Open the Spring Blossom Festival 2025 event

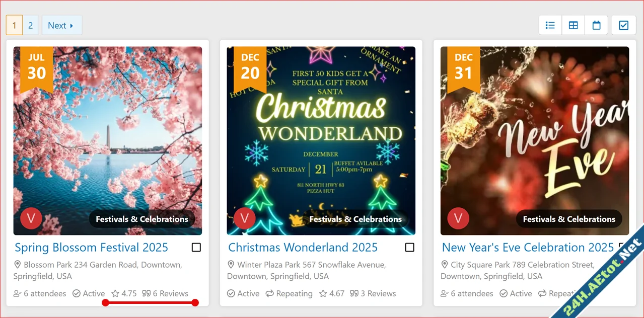coord(91,247)
